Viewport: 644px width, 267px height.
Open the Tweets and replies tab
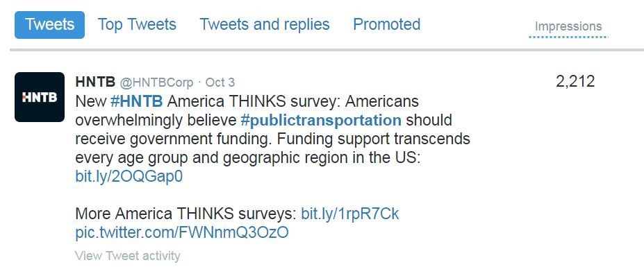(x=265, y=24)
